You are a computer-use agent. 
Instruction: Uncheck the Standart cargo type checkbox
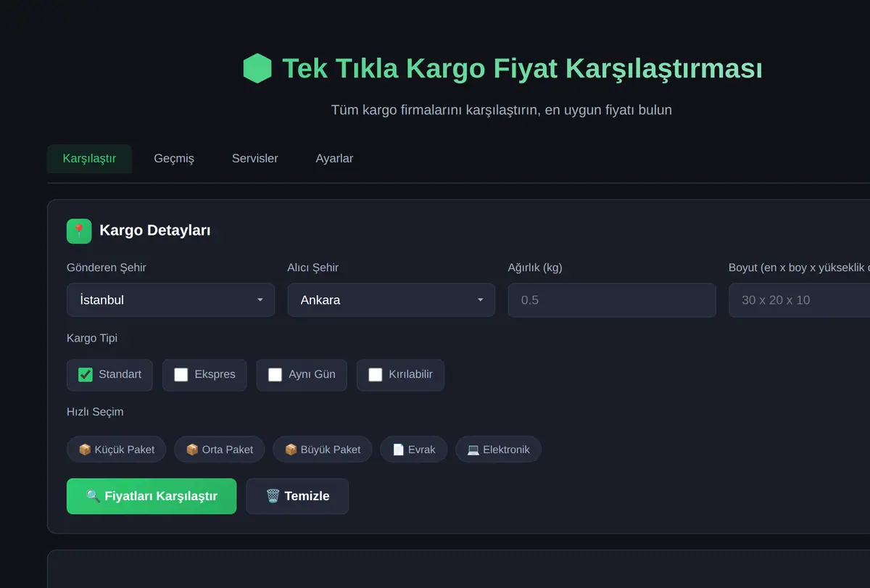86,375
